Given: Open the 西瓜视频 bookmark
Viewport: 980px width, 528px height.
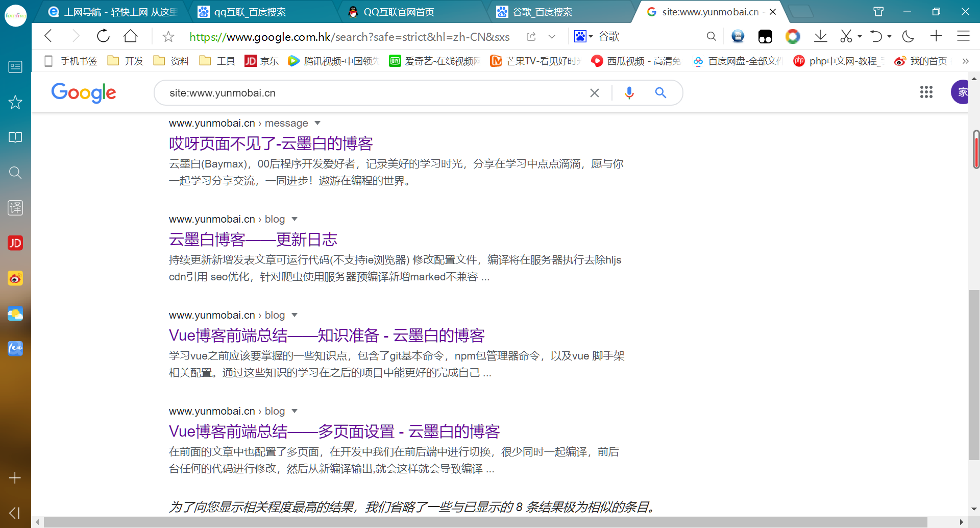Looking at the screenshot, I should click(636, 61).
